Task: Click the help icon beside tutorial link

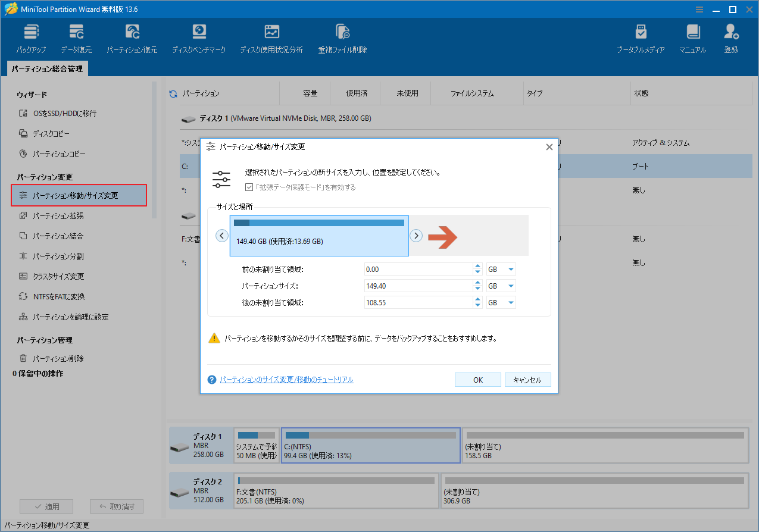Action: point(211,380)
